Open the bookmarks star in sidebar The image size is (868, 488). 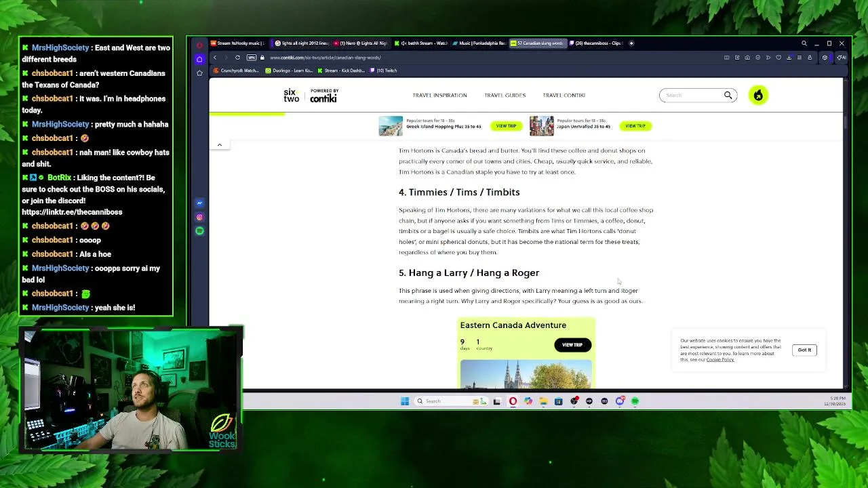[199, 73]
